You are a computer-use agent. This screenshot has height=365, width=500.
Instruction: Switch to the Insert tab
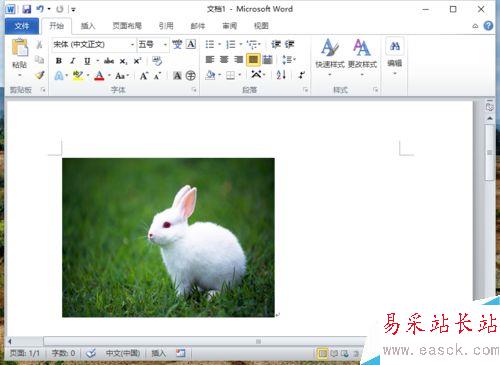[x=88, y=26]
